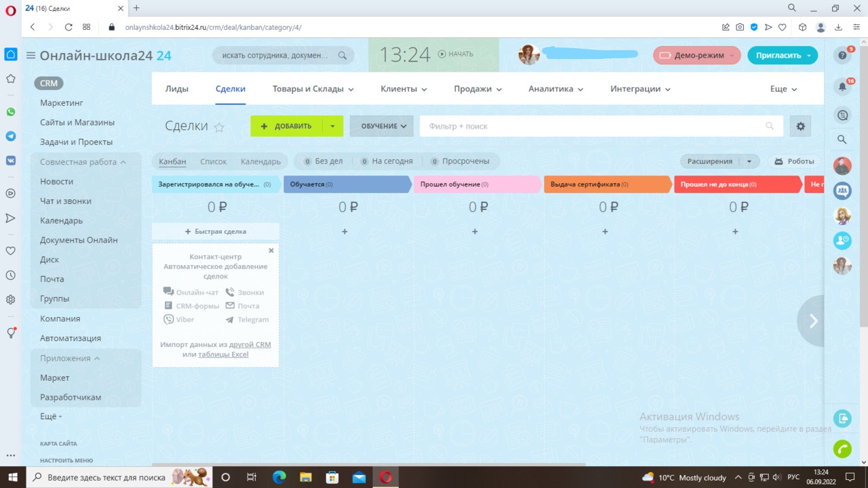
Task: Open the Продажи dropdown
Action: click(x=478, y=89)
